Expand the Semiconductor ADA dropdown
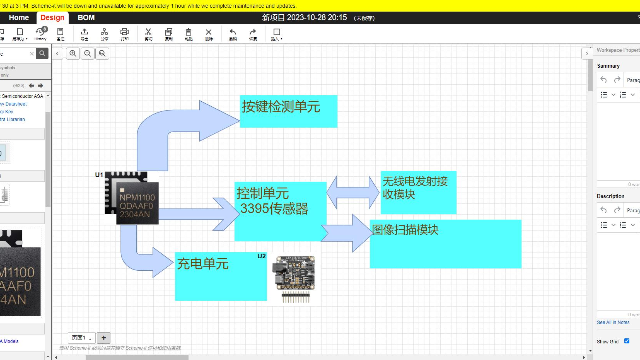 coord(48,96)
